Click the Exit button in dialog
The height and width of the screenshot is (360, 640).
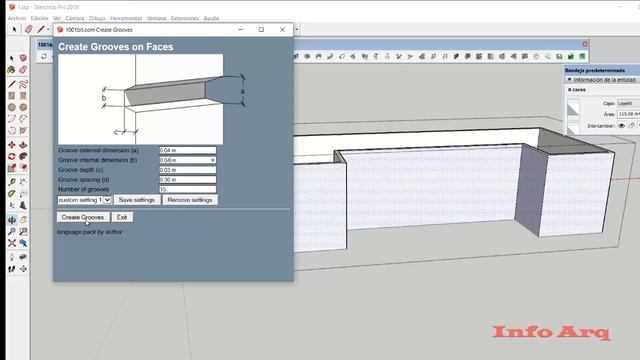122,217
